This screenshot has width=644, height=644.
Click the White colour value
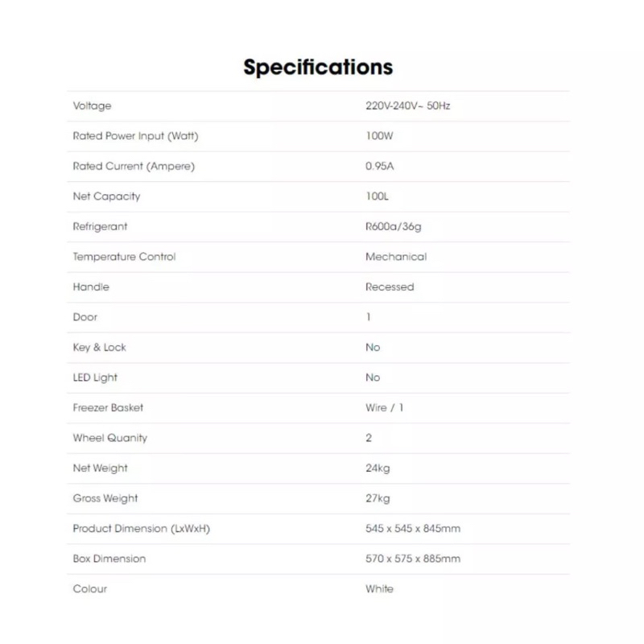pos(379,588)
